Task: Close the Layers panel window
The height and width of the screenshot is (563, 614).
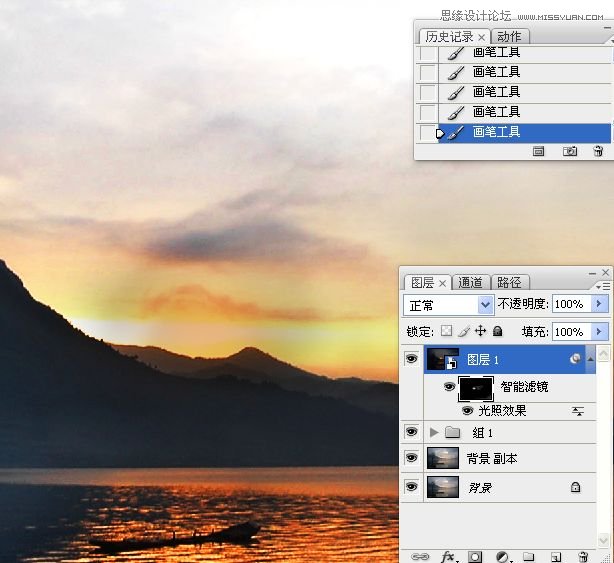Action: point(605,272)
